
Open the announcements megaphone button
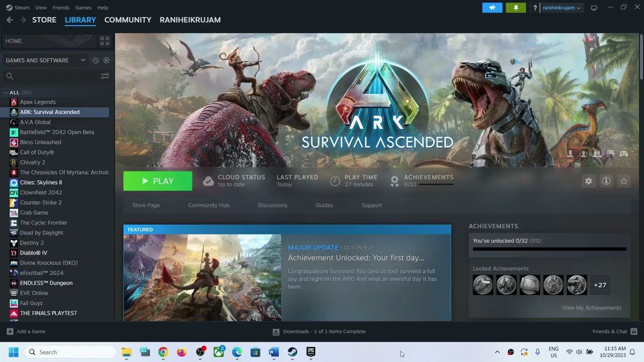(492, 8)
